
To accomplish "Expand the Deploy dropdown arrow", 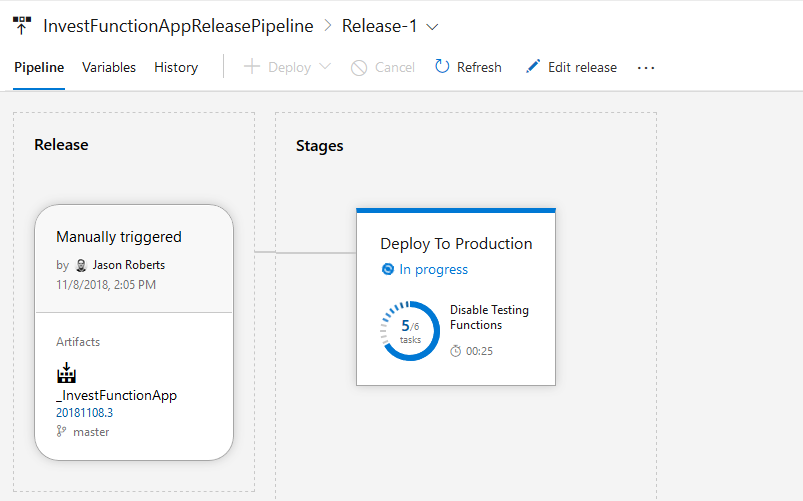I will tap(325, 67).
